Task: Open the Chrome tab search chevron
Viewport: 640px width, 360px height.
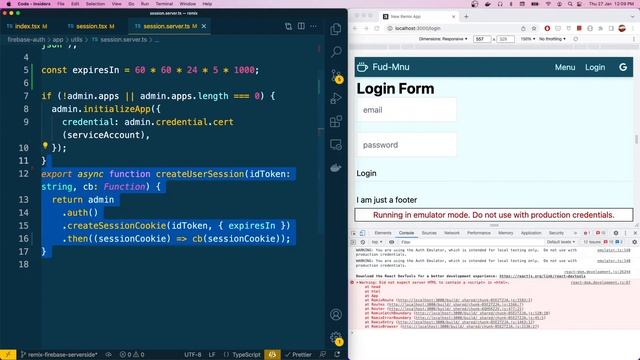Action: 632,16
